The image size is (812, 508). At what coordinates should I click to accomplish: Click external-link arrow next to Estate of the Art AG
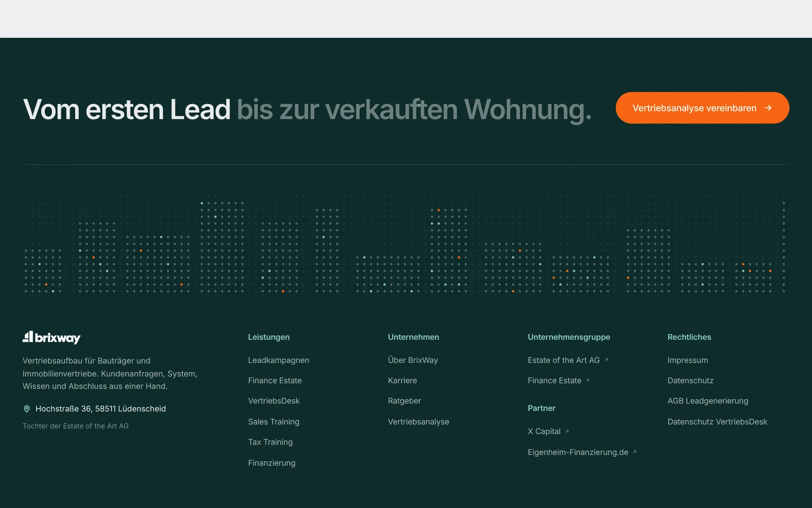tap(606, 360)
